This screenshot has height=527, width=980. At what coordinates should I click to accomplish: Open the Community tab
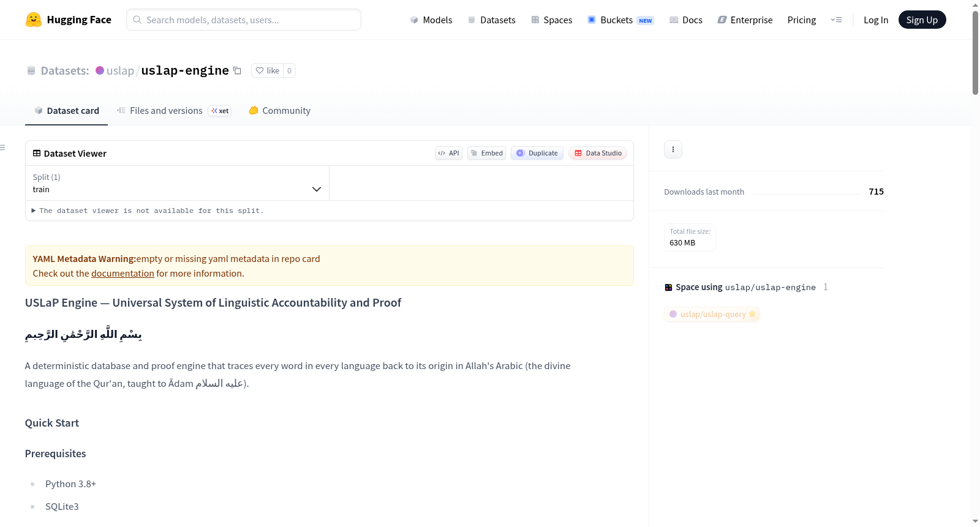(280, 111)
